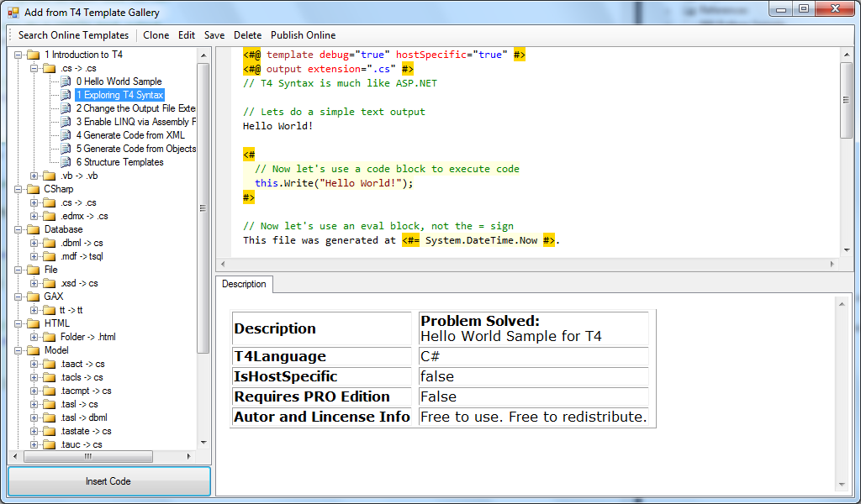Click 'Free to use. Free to redistribute.' cell
The width and height of the screenshot is (861, 504).
534,417
